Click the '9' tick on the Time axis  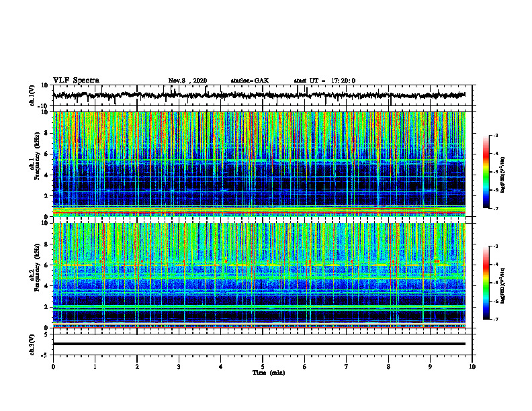point(430,367)
